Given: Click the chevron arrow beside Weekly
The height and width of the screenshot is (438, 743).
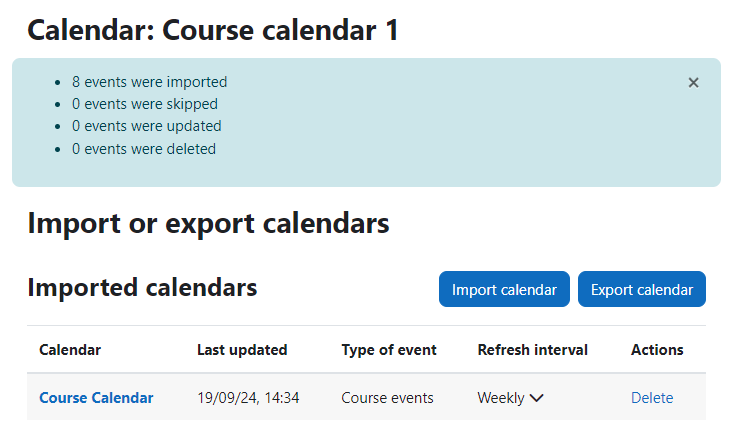Looking at the screenshot, I should [x=536, y=398].
